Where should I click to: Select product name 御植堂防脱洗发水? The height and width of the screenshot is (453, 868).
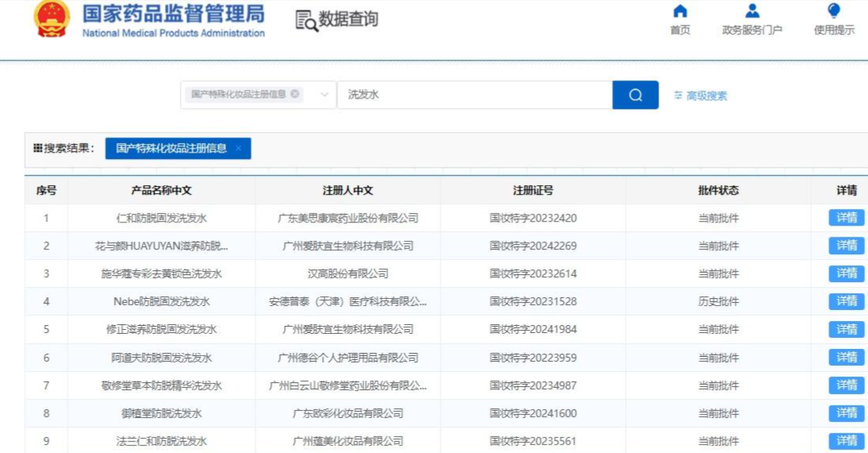click(161, 413)
